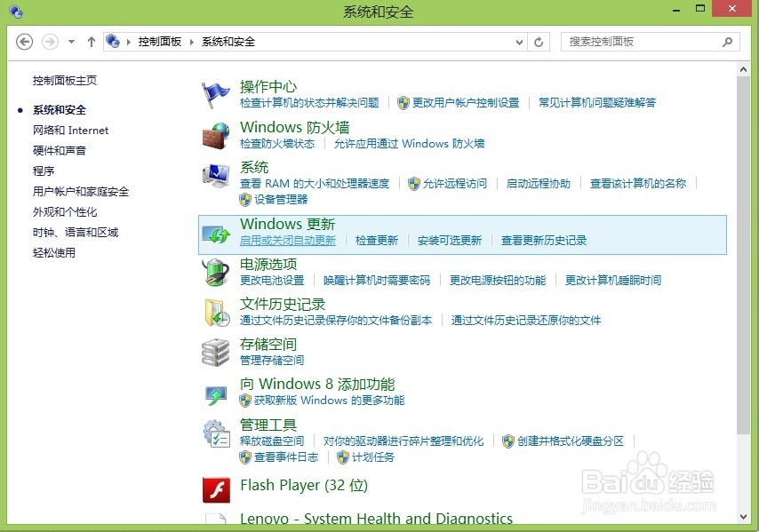Open 控制面板主页 in the sidebar
The height and width of the screenshot is (532, 759).
click(x=64, y=80)
